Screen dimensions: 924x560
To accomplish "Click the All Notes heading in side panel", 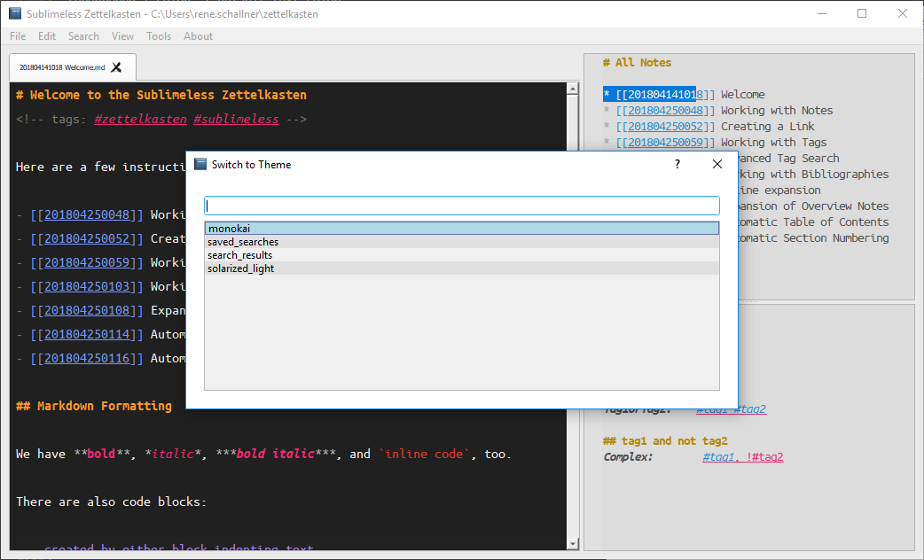I will coord(637,62).
